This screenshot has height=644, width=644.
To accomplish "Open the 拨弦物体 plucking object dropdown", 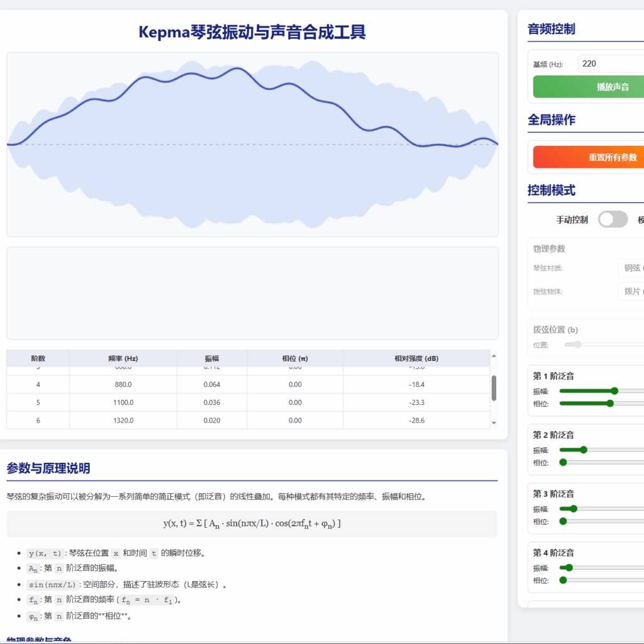I will coord(631,291).
